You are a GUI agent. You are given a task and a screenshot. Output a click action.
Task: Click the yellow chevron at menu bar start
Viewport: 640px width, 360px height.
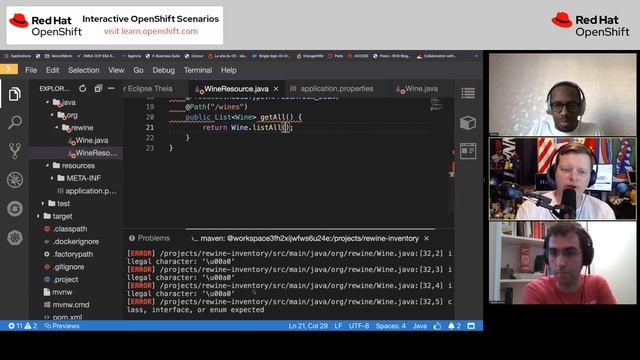9,69
